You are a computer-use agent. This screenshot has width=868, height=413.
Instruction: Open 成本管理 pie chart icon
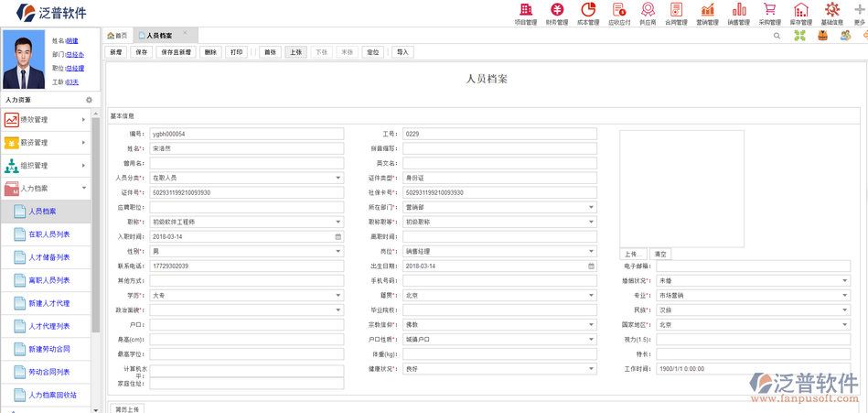tap(588, 13)
